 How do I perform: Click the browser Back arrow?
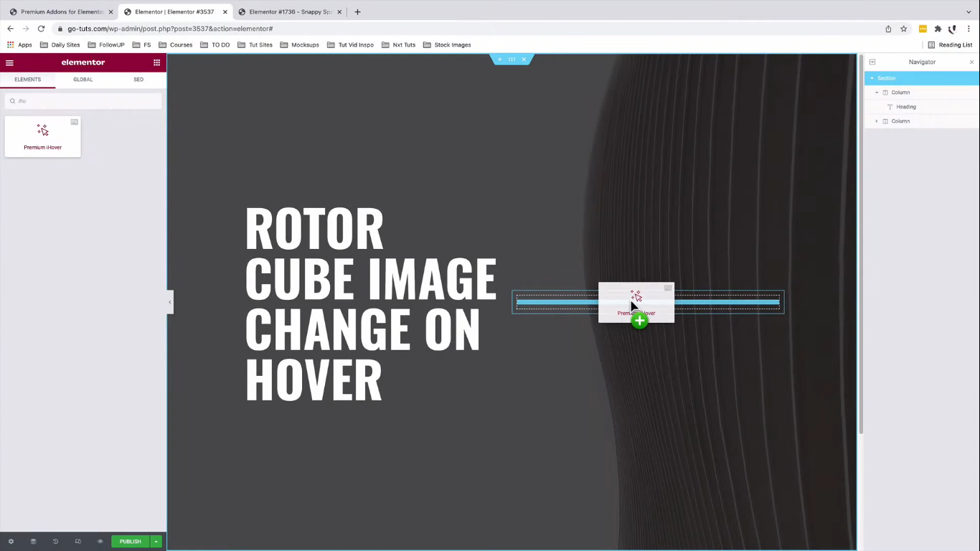[x=10, y=29]
